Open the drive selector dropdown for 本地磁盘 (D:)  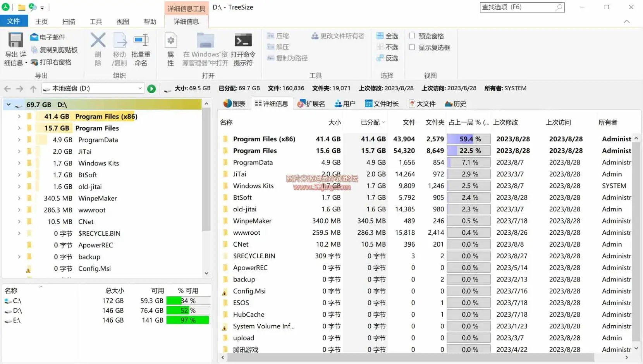(x=140, y=88)
